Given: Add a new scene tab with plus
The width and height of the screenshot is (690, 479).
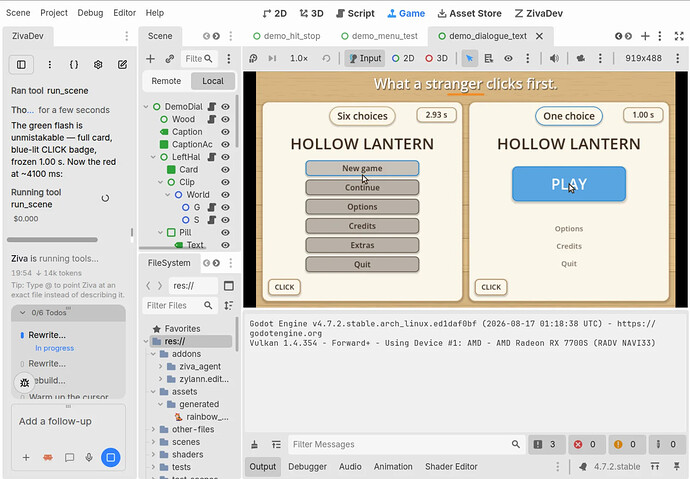Looking at the screenshot, I should (x=645, y=36).
